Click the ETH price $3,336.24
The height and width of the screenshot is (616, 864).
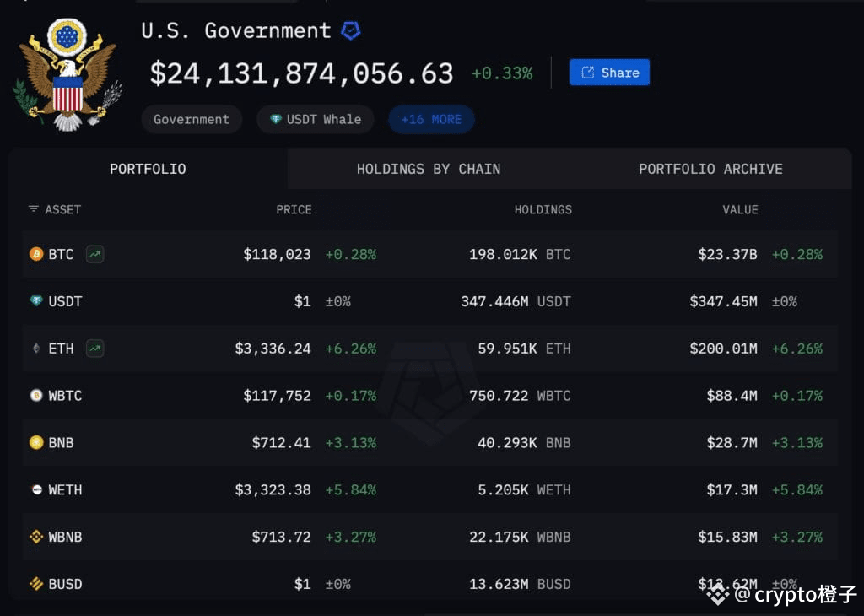(273, 349)
